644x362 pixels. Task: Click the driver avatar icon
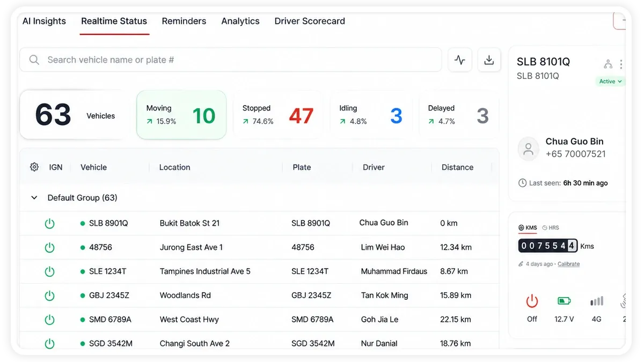click(x=529, y=149)
